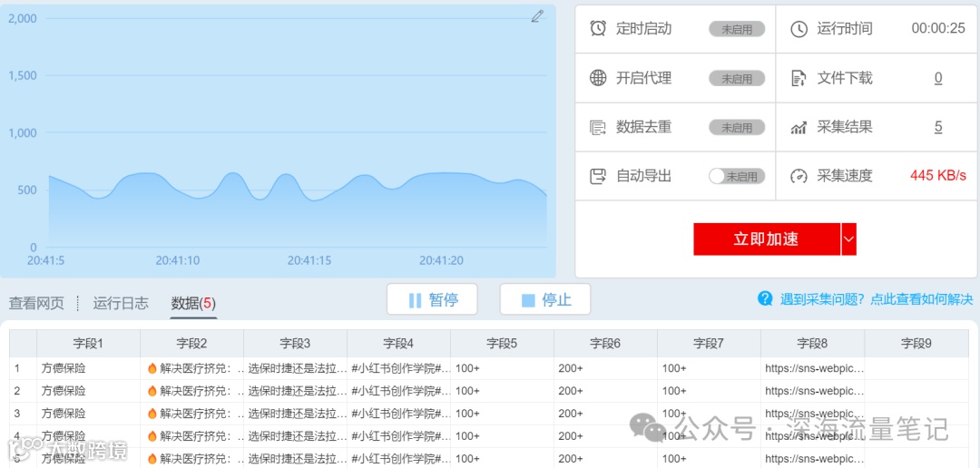Screen dimensions: 980x468
Task: Open the 遇到采集问题?点此查看如何解决 link
Action: (x=877, y=298)
